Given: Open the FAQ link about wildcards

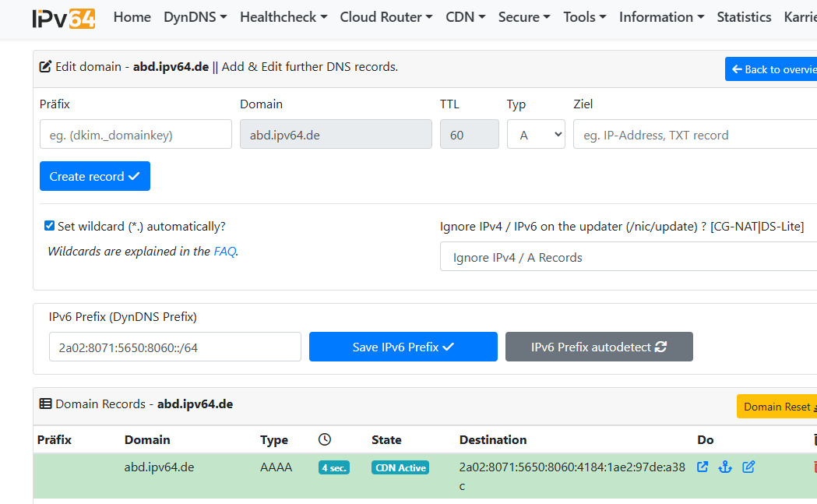Looking at the screenshot, I should point(225,251).
